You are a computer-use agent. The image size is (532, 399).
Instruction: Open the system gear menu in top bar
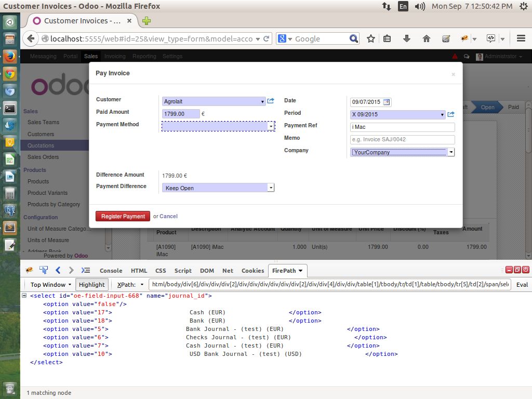524,6
